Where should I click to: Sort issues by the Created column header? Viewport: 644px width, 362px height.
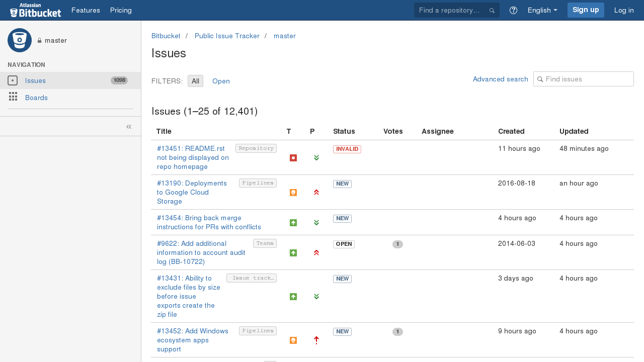point(511,131)
